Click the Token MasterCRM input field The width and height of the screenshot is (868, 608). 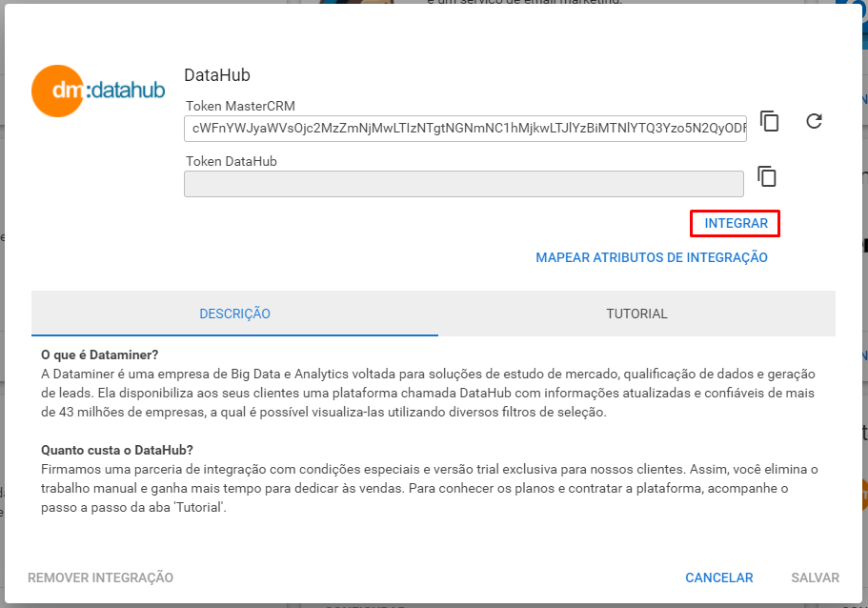click(465, 129)
